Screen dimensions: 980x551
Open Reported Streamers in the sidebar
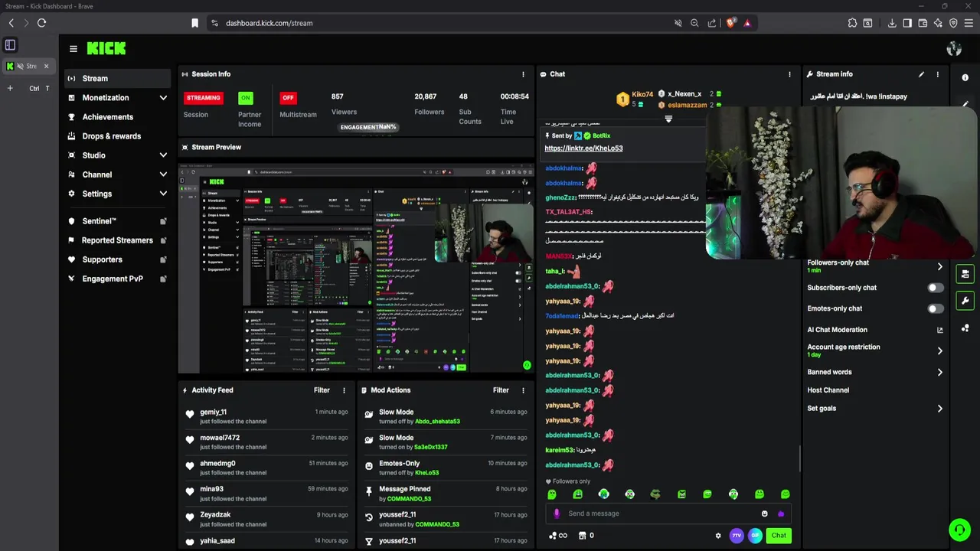117,240
